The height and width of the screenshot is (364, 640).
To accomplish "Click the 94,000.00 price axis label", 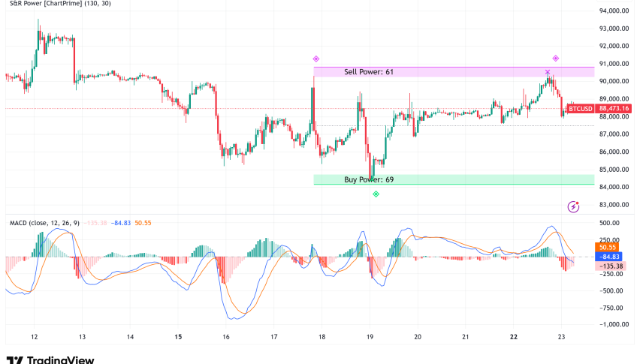I will point(614,11).
